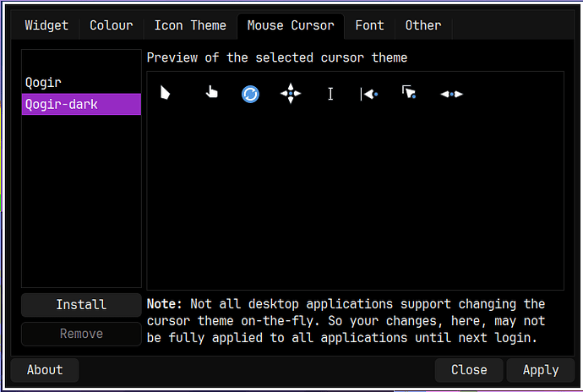Viewport: 583px width, 392px height.
Task: Click the I-beam text cursor preview
Action: coord(330,94)
